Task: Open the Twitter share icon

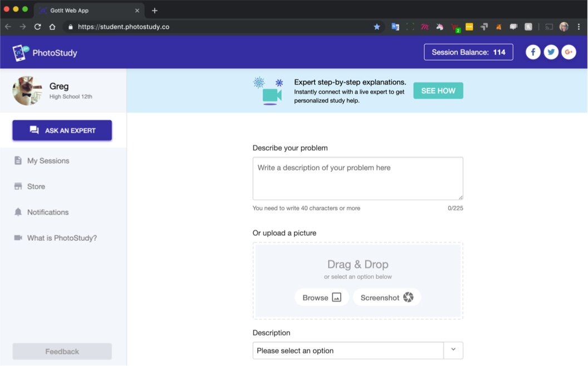Action: (551, 52)
